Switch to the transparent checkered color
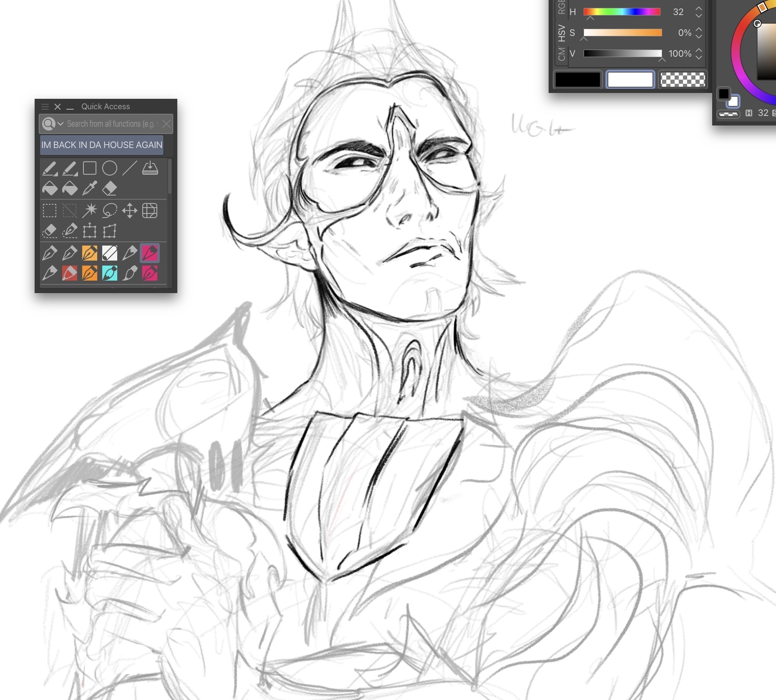The height and width of the screenshot is (700, 776). click(x=683, y=80)
